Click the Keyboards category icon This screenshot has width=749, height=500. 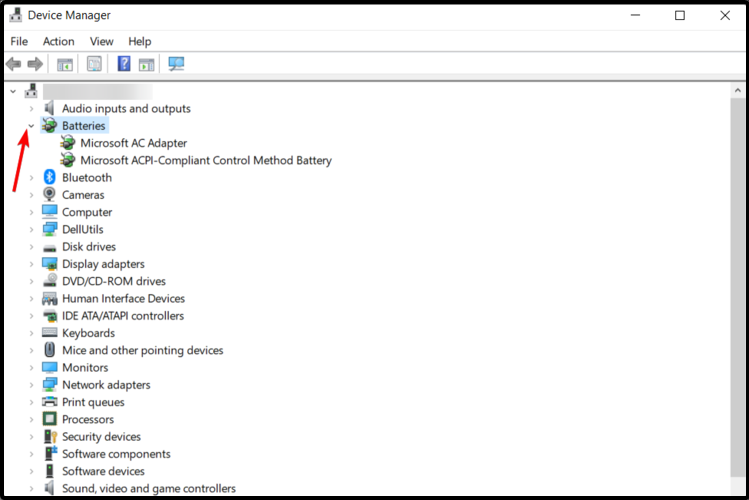pyautogui.click(x=50, y=332)
